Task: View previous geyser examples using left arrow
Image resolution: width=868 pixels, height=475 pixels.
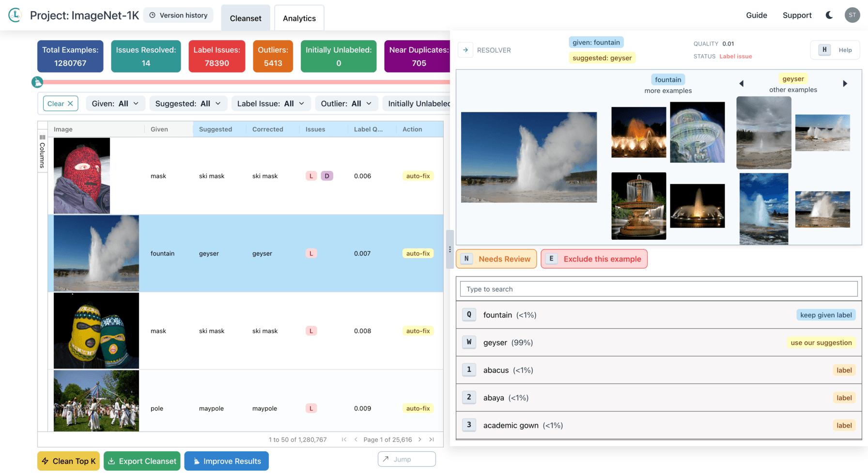Action: (x=742, y=83)
